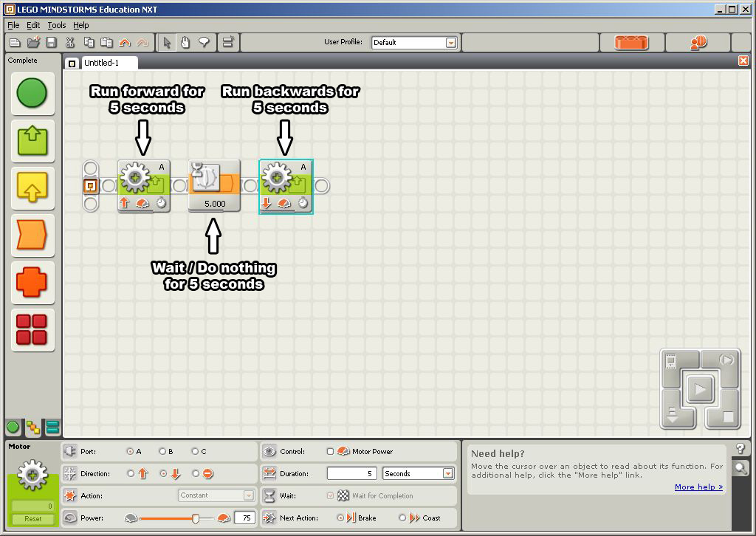
Task: Click the Reset button in Motor panel
Action: click(32, 519)
